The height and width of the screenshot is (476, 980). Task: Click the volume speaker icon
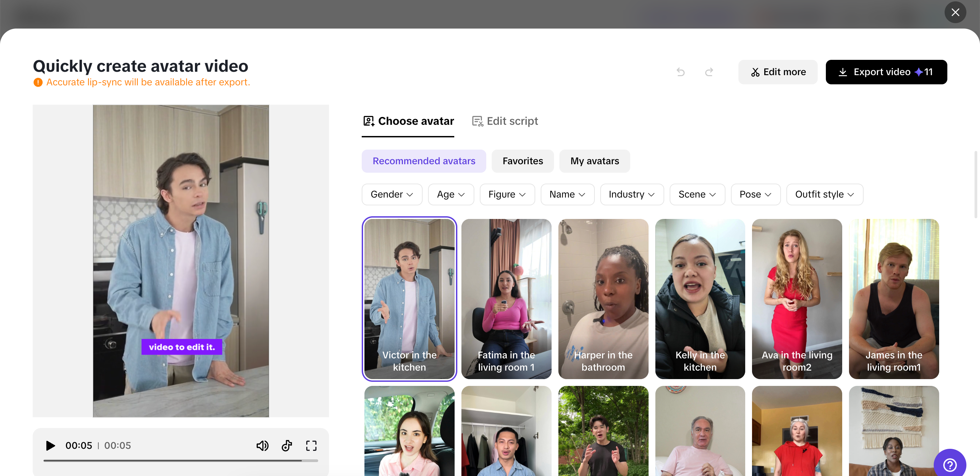coord(262,445)
